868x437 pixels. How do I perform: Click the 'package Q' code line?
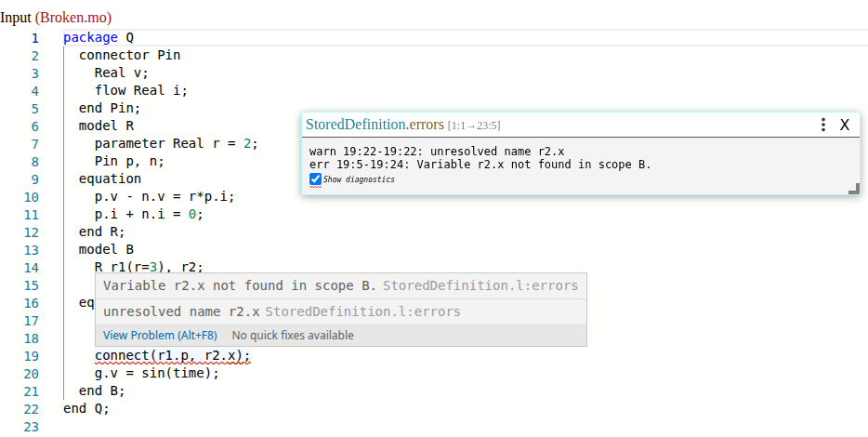click(x=99, y=38)
